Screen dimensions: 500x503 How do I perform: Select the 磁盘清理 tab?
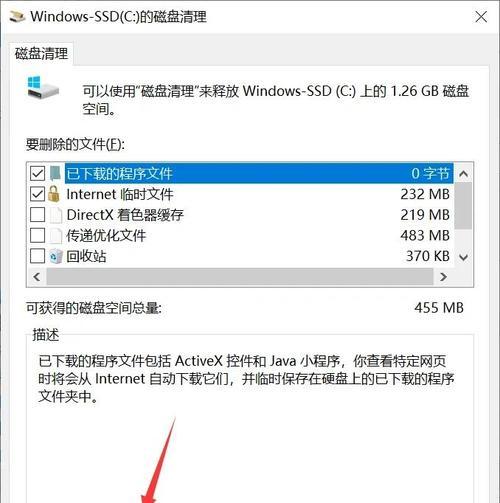(x=41, y=54)
